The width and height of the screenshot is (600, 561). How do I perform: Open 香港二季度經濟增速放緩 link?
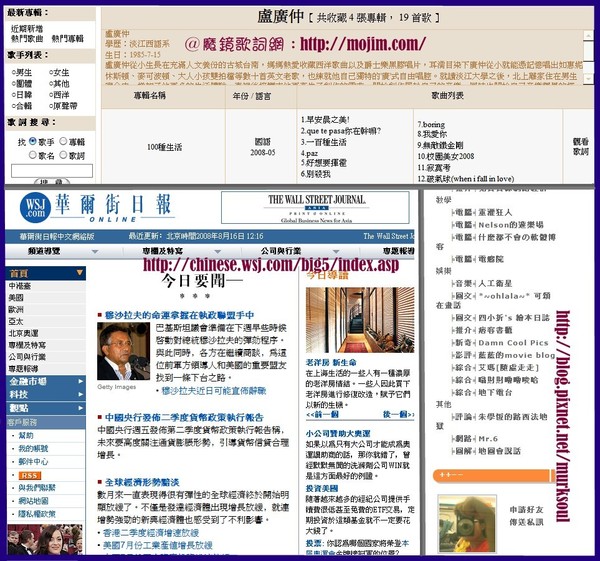click(x=151, y=533)
